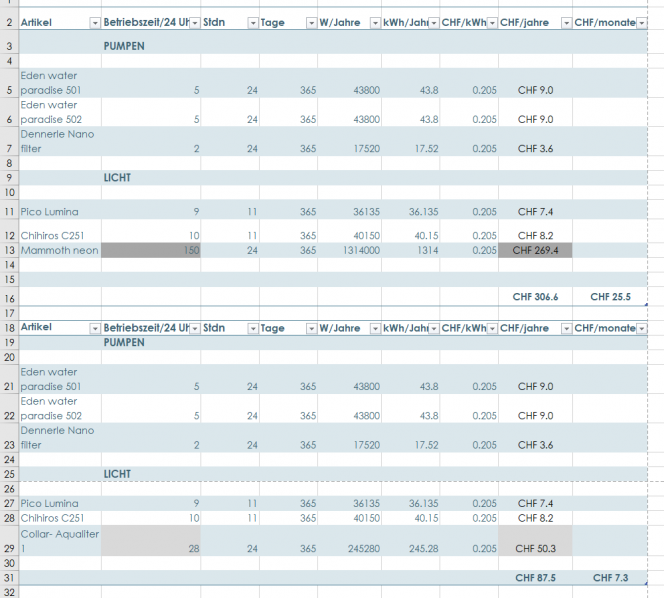Click the 'Eden water paradise 502' cell in row 6
Viewport: 664px width, 598px height.
[60, 112]
